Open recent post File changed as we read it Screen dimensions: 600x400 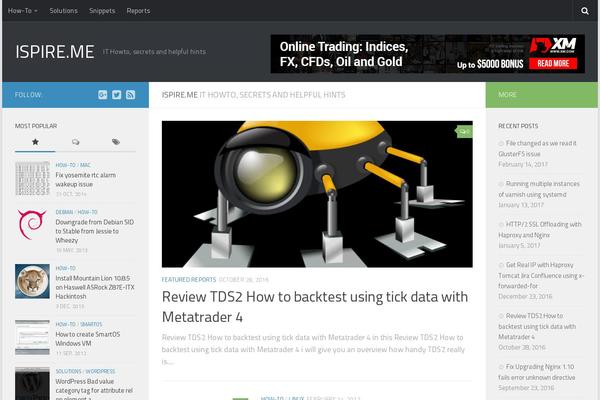[x=538, y=149]
